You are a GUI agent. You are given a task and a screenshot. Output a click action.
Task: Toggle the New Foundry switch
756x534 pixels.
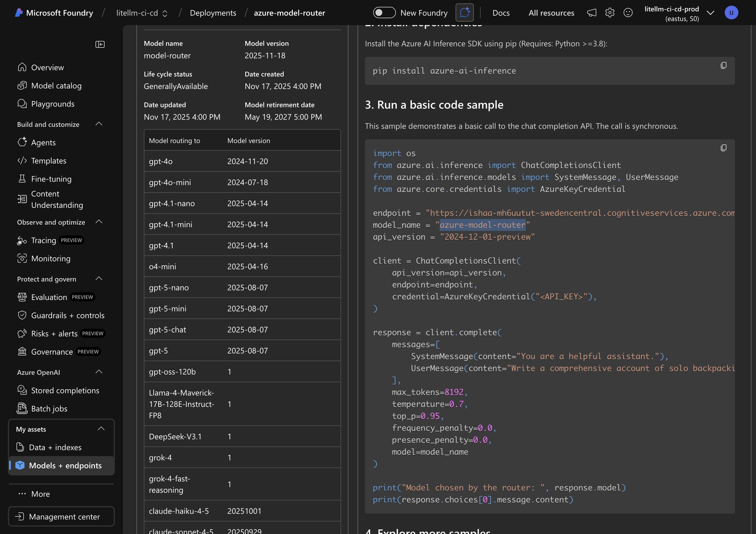384,13
